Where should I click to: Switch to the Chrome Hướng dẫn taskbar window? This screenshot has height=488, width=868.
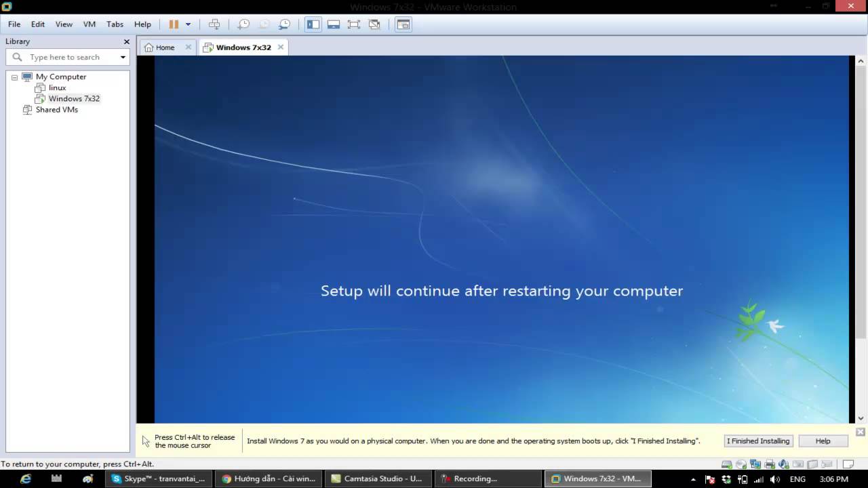pos(269,479)
